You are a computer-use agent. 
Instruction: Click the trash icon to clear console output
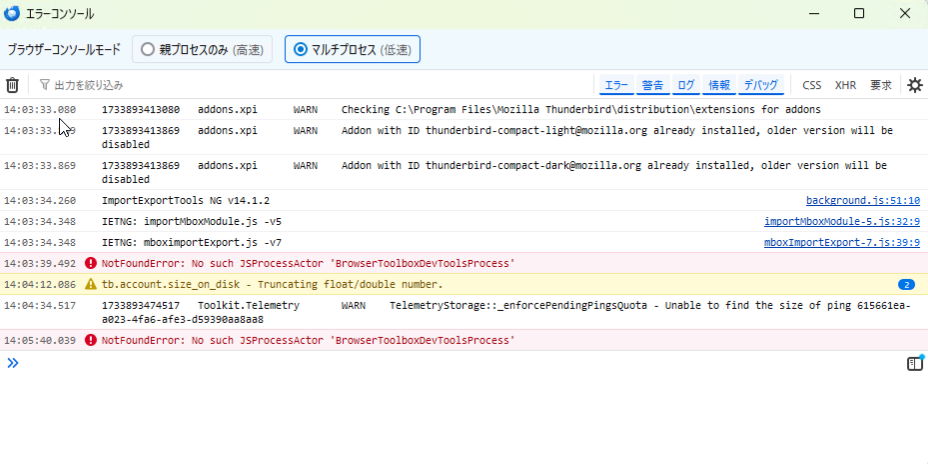13,85
